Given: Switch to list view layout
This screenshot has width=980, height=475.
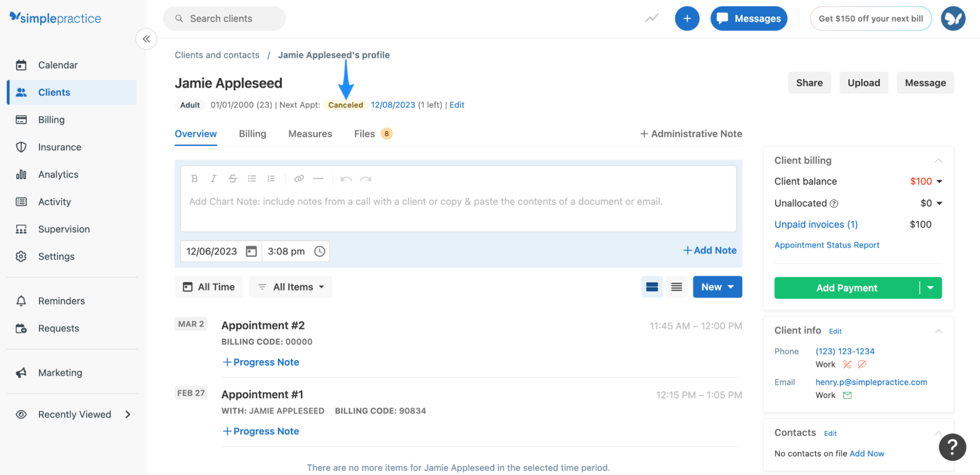Looking at the screenshot, I should (677, 287).
